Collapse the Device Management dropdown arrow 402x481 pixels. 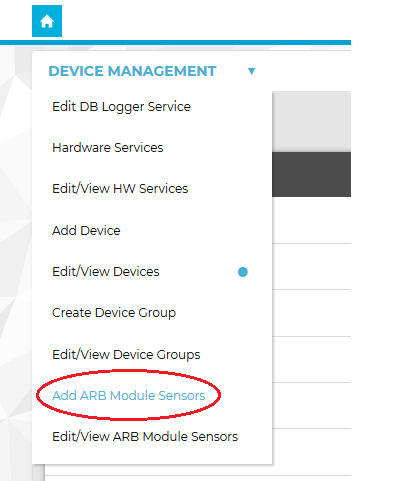(252, 71)
